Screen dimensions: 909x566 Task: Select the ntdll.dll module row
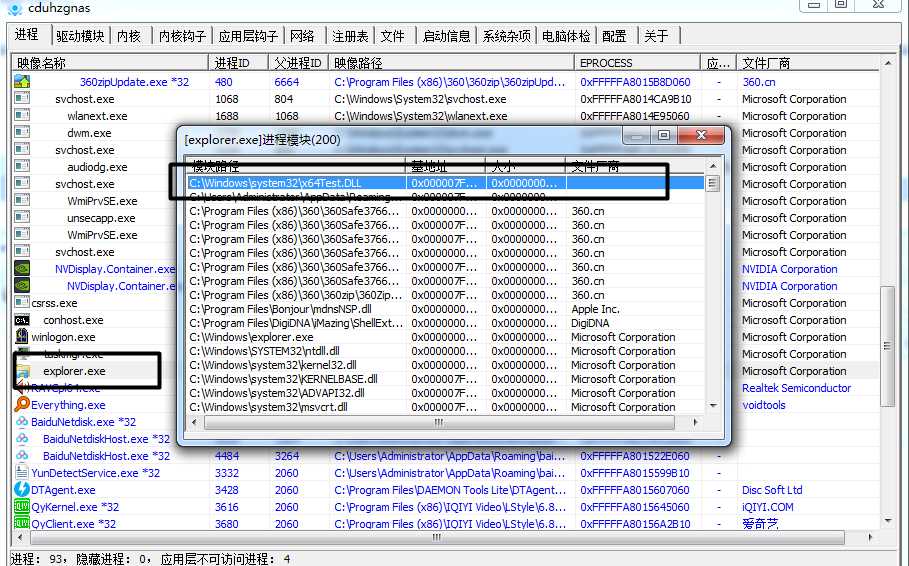point(445,351)
